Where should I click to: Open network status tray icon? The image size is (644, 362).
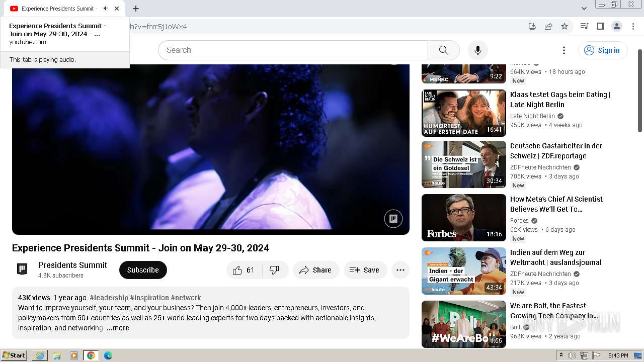coord(584,355)
